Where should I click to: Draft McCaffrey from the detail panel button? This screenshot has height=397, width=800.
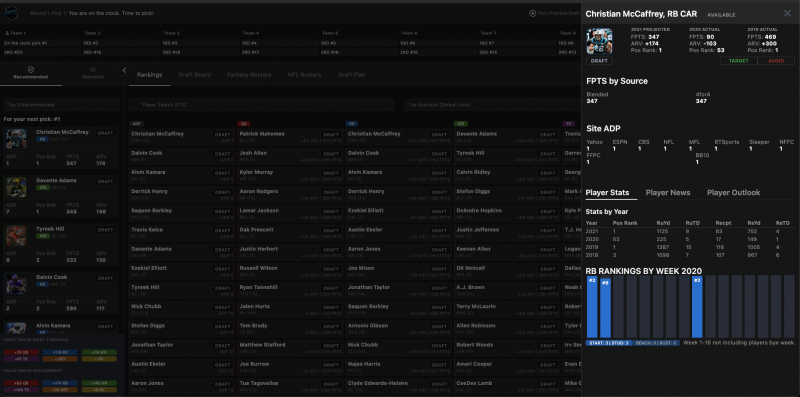pos(599,61)
